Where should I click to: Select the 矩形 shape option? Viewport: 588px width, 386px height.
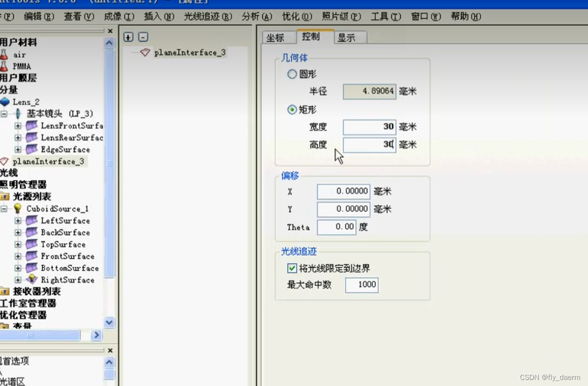click(292, 110)
